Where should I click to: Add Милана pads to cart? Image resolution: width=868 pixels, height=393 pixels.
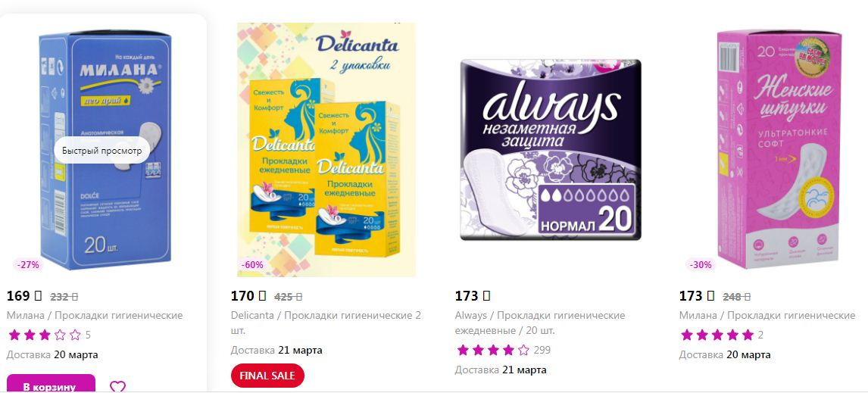[51, 384]
